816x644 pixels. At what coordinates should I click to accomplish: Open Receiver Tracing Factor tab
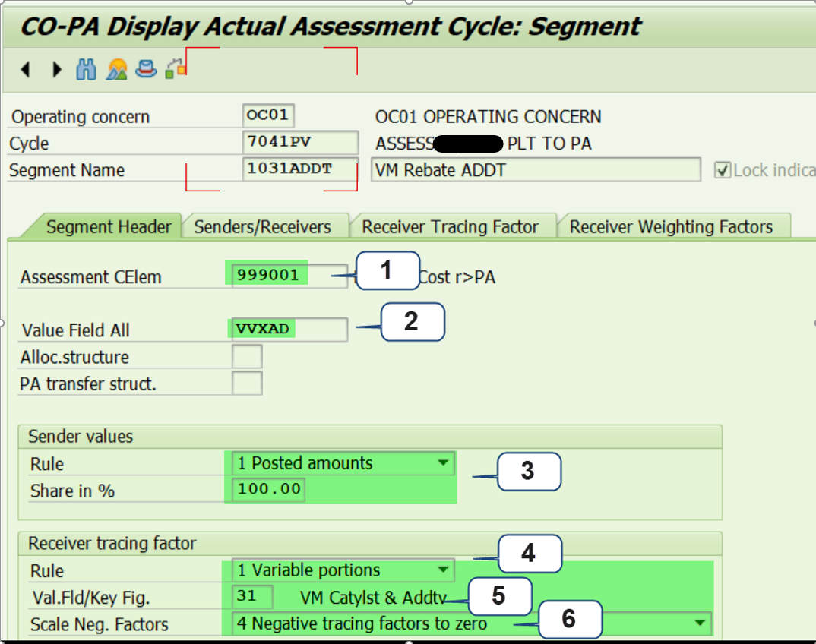click(x=450, y=227)
